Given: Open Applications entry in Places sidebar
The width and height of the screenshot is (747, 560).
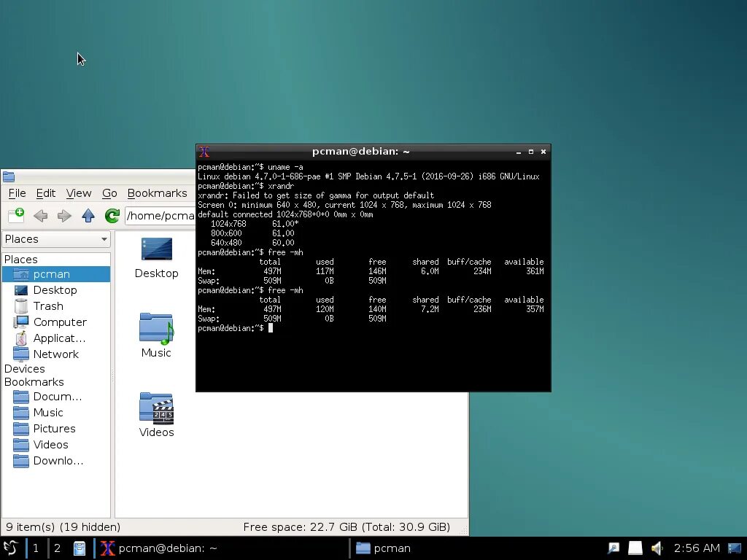Looking at the screenshot, I should [56, 338].
